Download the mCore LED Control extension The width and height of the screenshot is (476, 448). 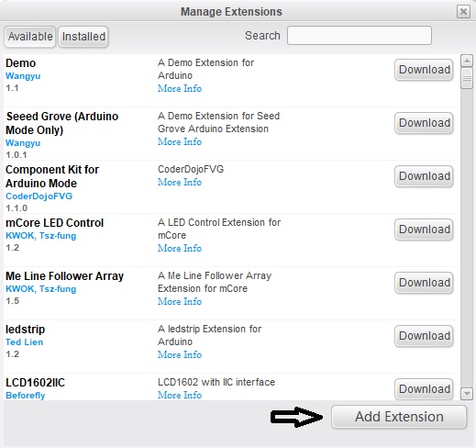tap(424, 230)
